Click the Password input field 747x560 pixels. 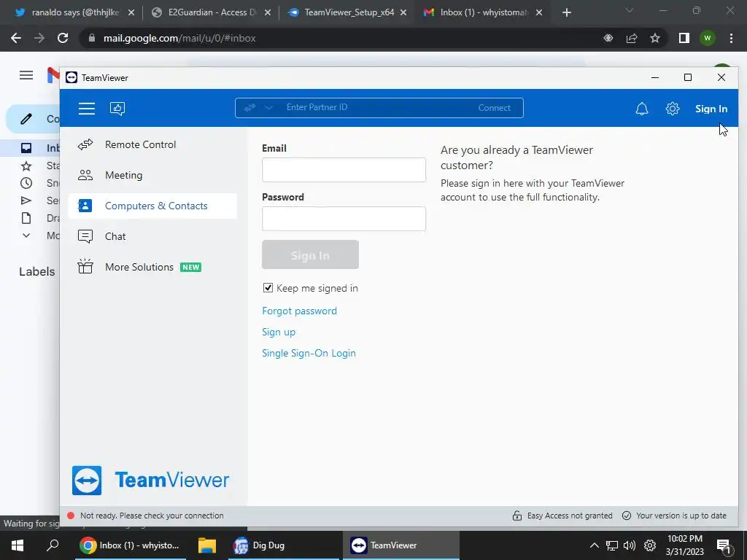click(x=344, y=219)
